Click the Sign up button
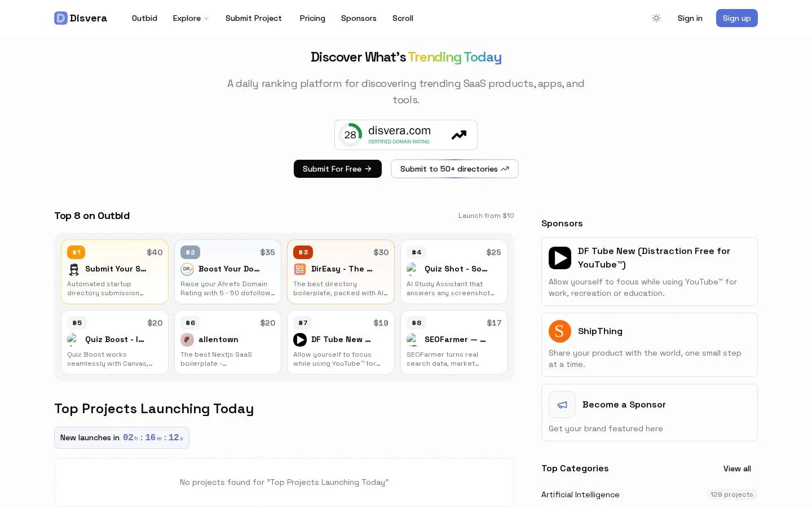The image size is (812, 508). (736, 18)
